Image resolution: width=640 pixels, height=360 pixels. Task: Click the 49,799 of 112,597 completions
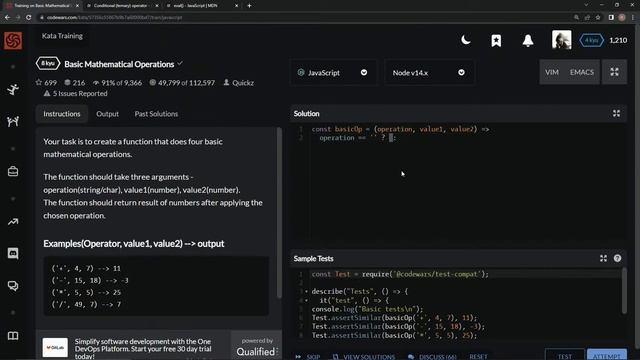pyautogui.click(x=182, y=83)
